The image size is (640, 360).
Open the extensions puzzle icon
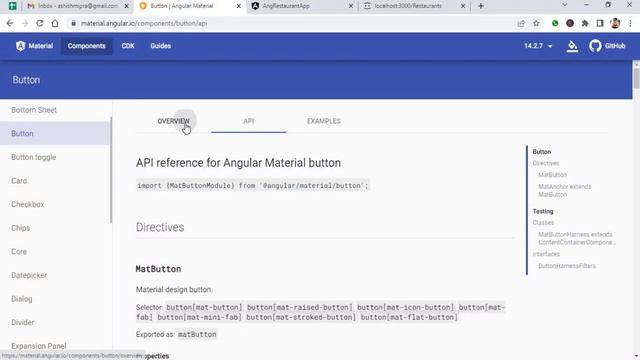[x=585, y=23]
